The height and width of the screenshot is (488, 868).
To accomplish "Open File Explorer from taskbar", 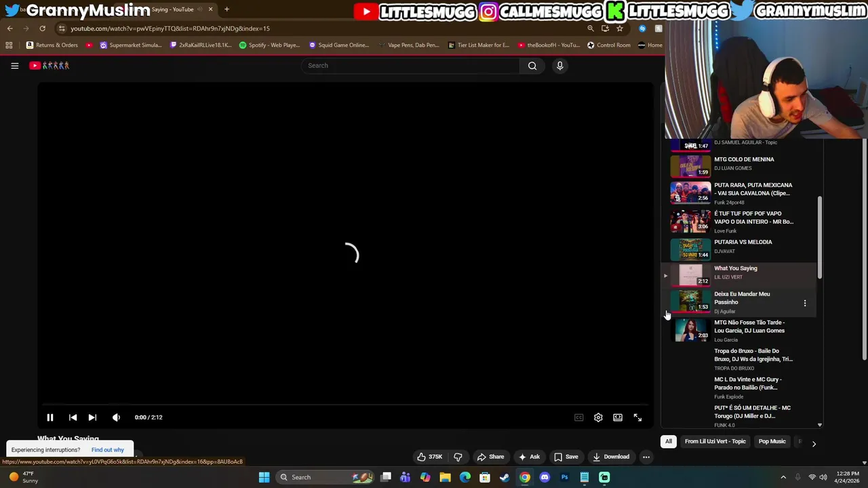I will click(445, 477).
